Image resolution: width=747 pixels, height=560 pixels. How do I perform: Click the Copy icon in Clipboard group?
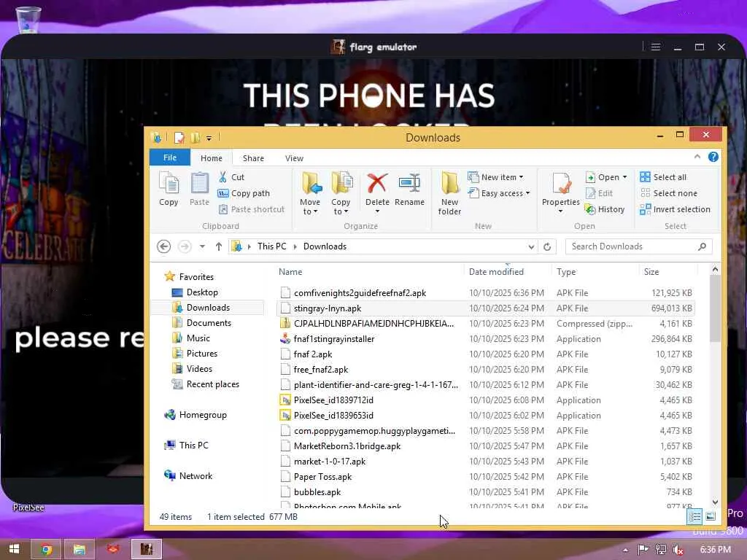(169, 189)
